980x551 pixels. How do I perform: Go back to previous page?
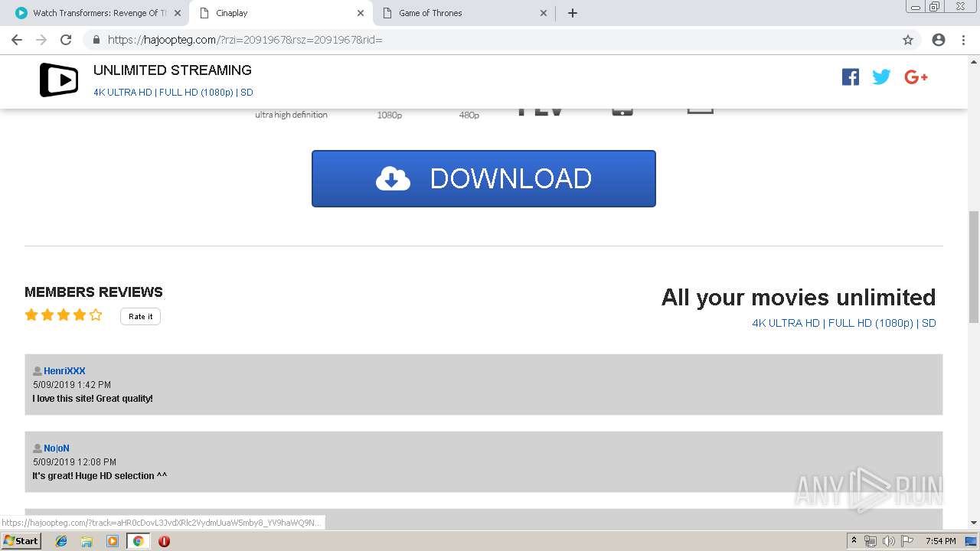[x=17, y=40]
